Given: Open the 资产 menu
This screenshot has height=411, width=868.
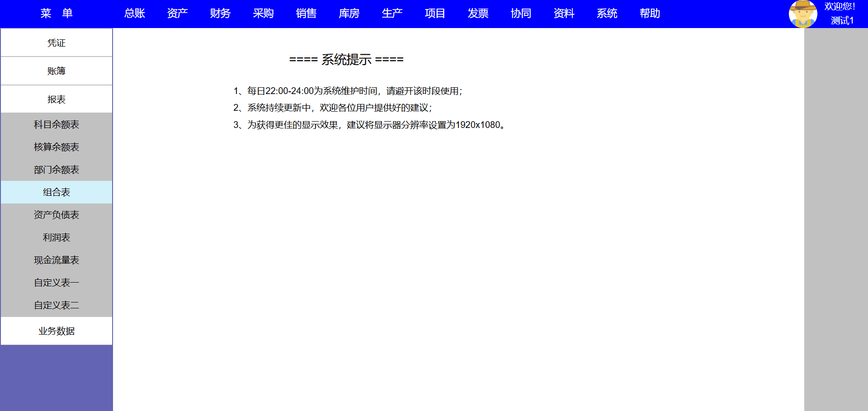Looking at the screenshot, I should [177, 14].
